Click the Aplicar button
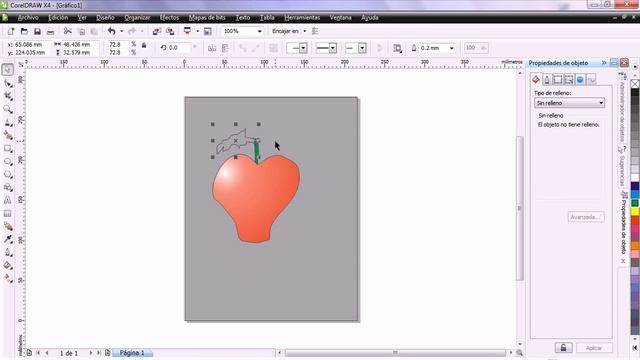Image resolution: width=640 pixels, height=360 pixels. coord(594,348)
